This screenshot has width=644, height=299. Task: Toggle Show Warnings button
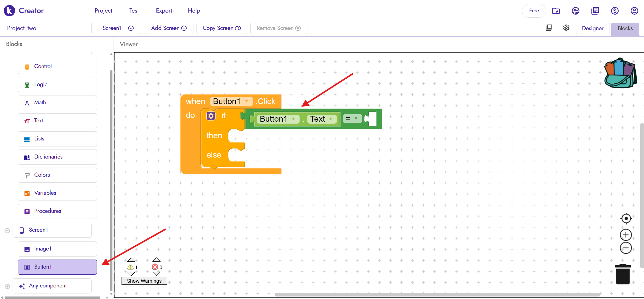coord(144,281)
